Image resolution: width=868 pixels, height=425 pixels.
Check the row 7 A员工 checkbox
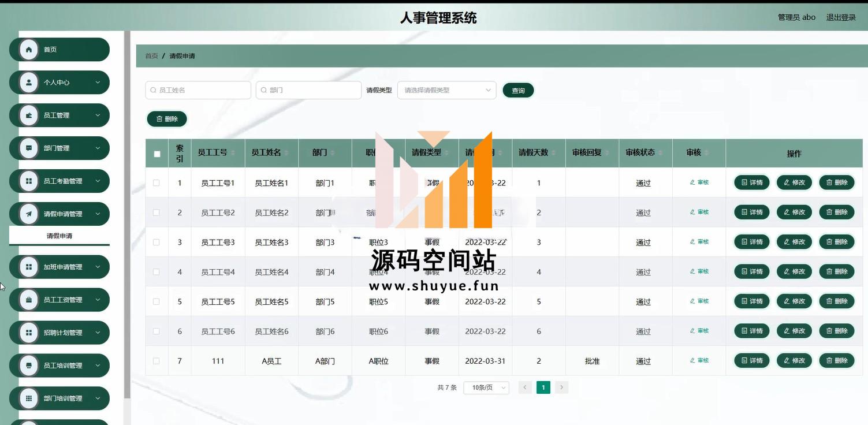click(x=157, y=361)
